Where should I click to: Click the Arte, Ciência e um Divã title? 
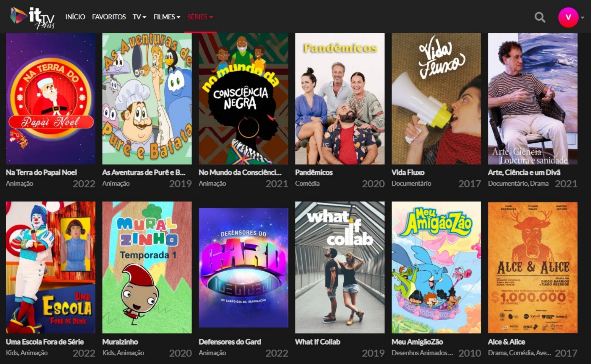click(x=524, y=172)
